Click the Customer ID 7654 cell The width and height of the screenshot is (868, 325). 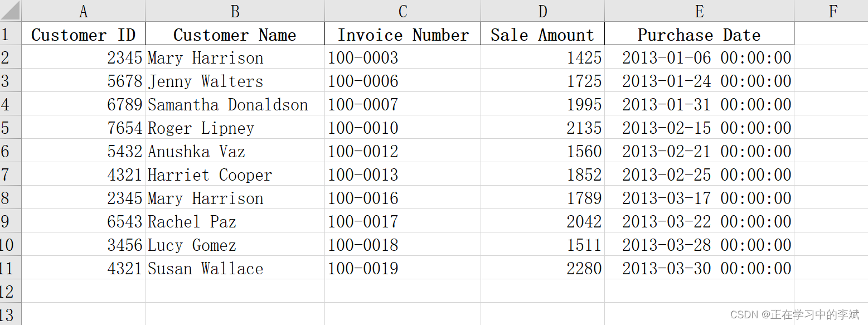83,128
